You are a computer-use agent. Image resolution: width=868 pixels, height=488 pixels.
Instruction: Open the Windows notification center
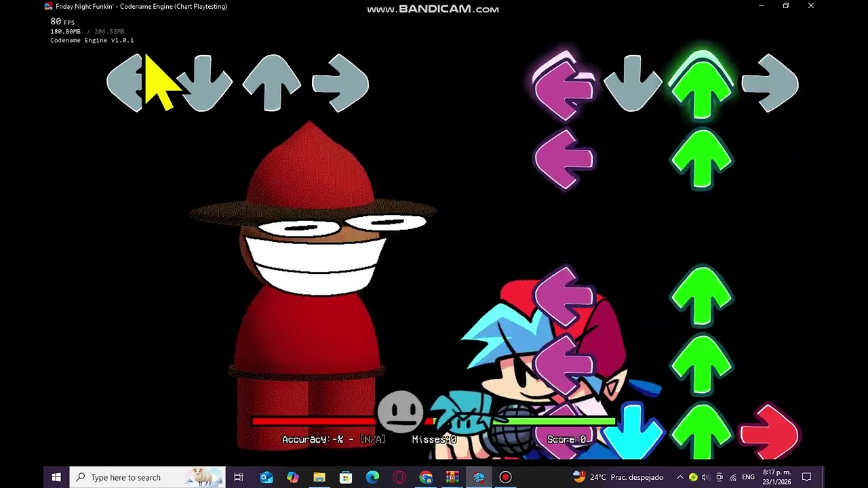(x=807, y=477)
